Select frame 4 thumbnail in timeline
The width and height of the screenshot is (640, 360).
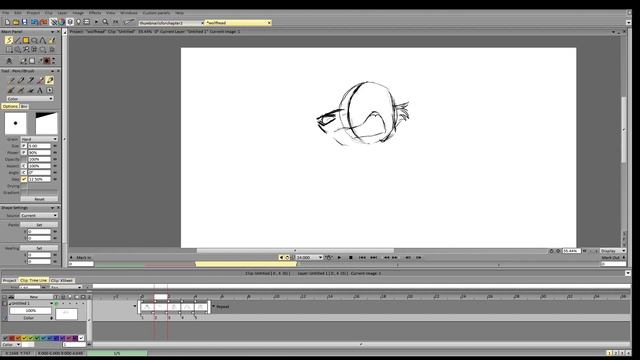pyautogui.click(x=187, y=307)
